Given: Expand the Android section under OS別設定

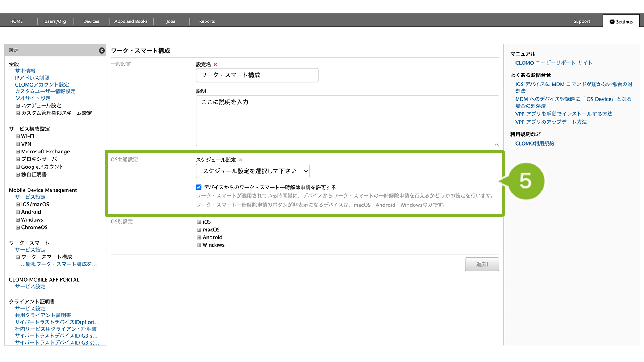Looking at the screenshot, I should [199, 237].
